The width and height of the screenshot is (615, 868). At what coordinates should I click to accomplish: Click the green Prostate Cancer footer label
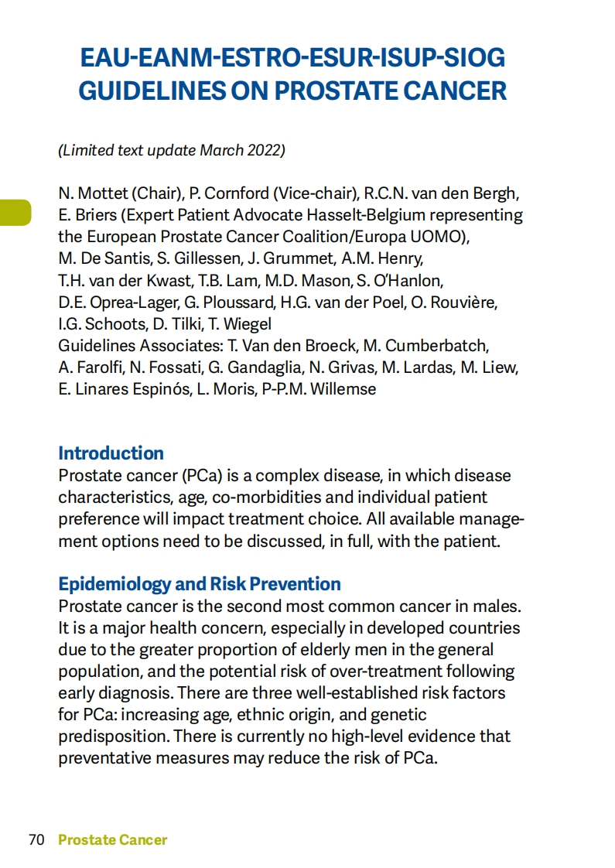coord(113,839)
